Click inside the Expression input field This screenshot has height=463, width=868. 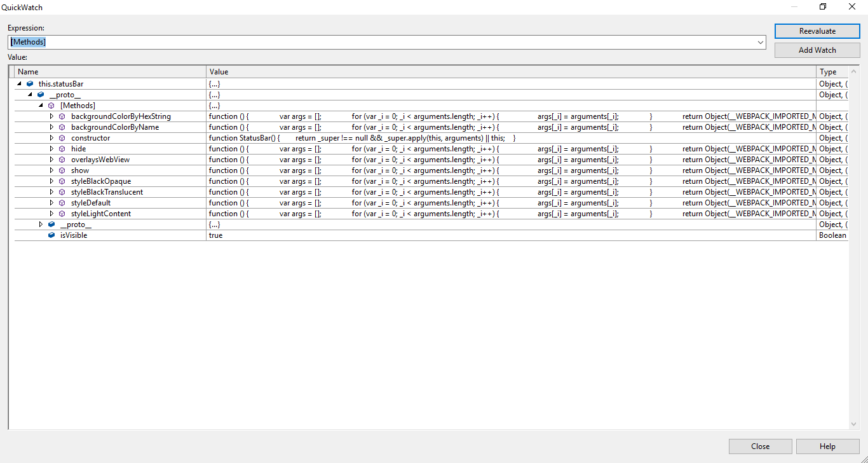point(318,42)
